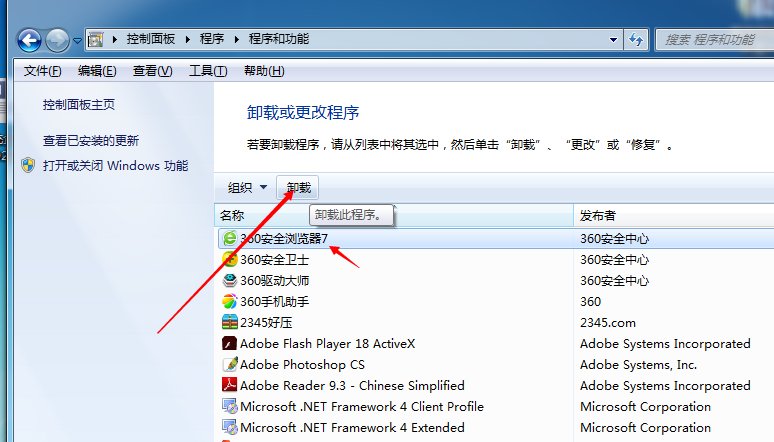
Task: Open 查看已安装的更新 link
Action: [91, 141]
